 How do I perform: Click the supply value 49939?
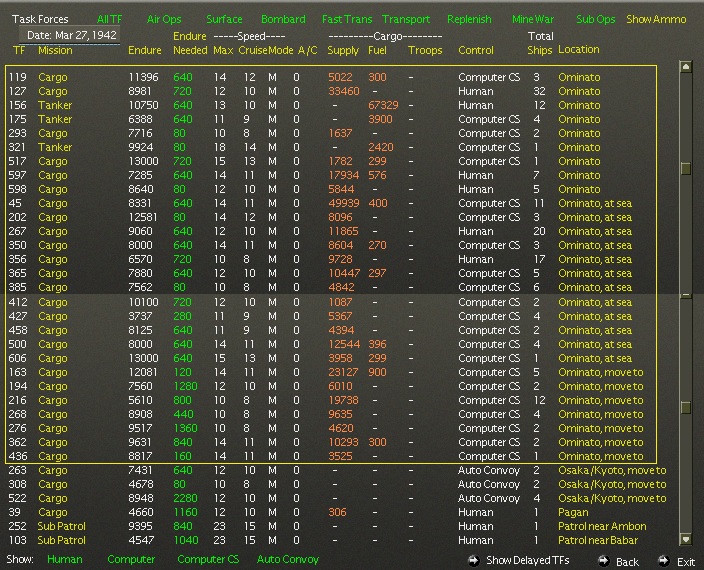(x=343, y=203)
